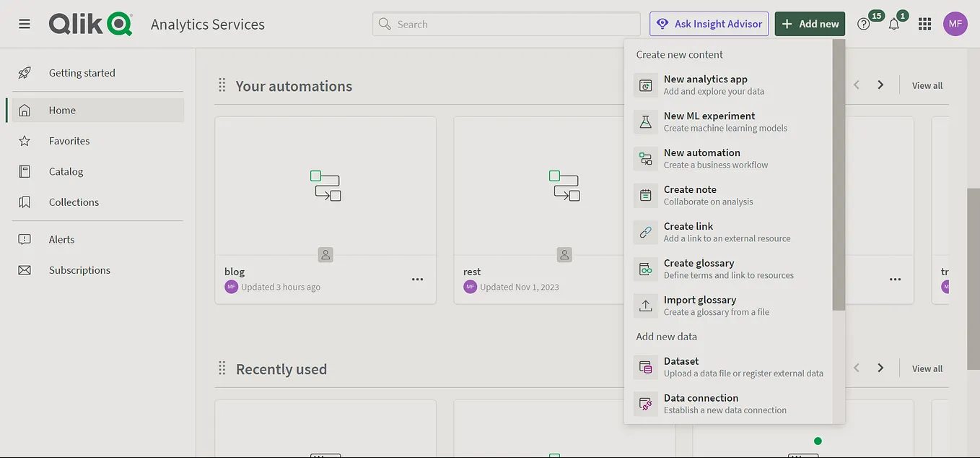Advance carousel with right chevron arrow

pyautogui.click(x=880, y=85)
